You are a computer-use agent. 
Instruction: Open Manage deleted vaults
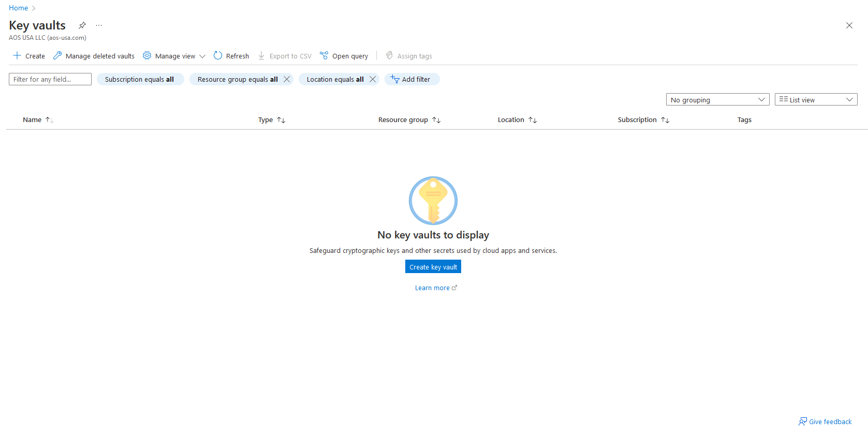coord(94,56)
